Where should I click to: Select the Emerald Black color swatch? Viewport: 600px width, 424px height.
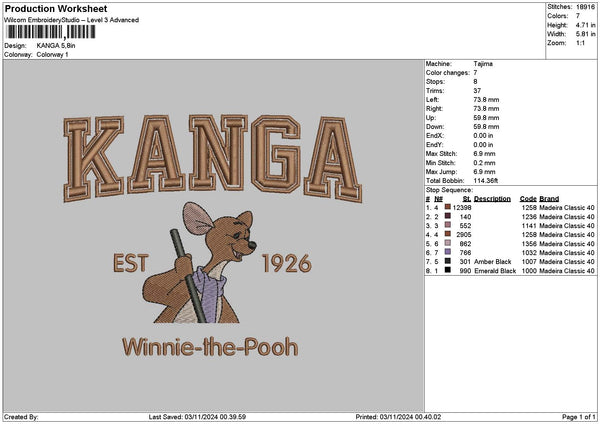447,270
